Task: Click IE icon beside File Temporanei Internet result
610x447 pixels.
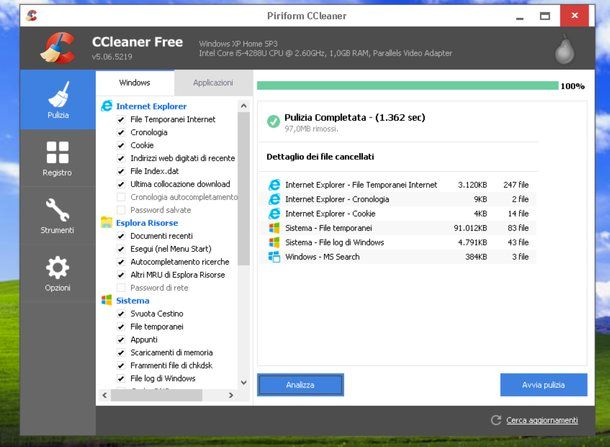Action: 274,185
